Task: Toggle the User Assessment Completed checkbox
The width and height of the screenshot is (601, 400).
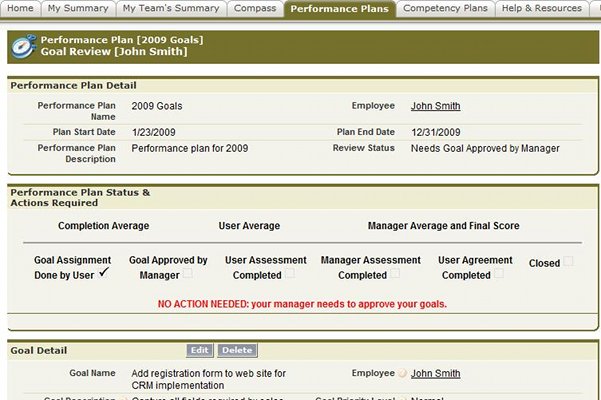Action: tap(290, 273)
